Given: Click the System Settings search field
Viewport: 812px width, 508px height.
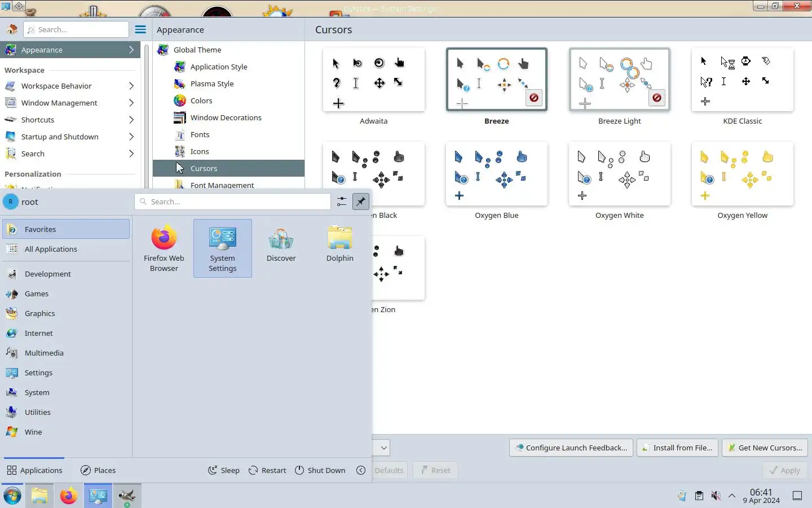Looking at the screenshot, I should [76, 29].
